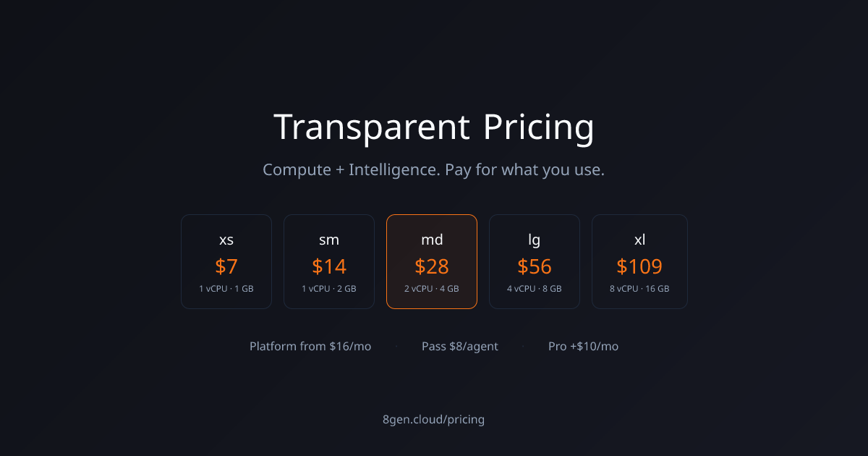
Task: Click the $14 price
Action: [x=329, y=266]
